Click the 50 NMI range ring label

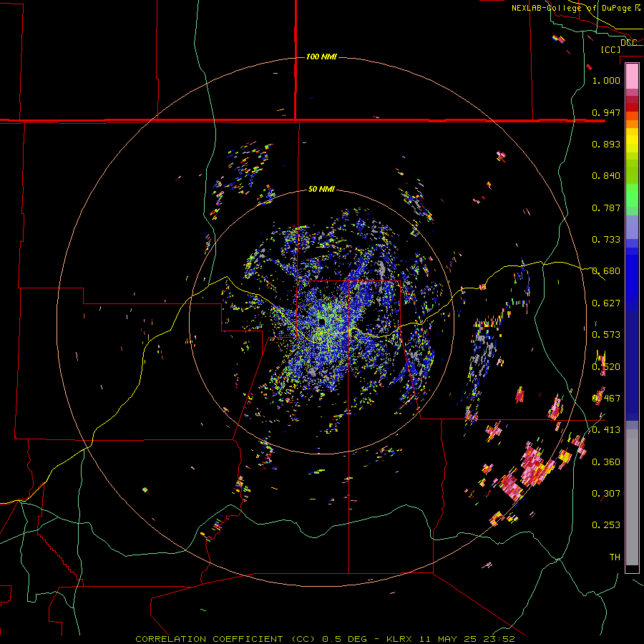321,190
